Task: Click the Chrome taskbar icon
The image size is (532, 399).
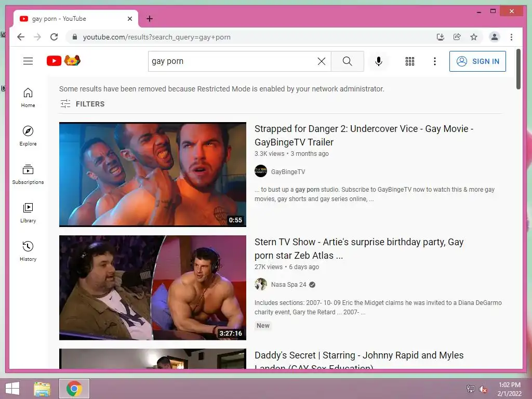Action: point(74,389)
